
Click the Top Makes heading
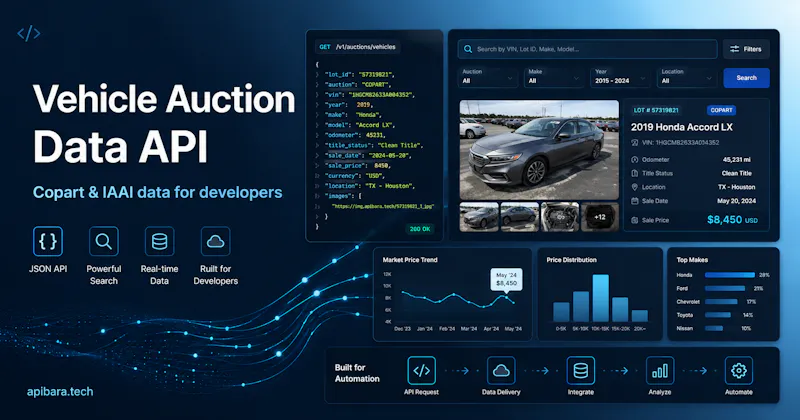[x=692, y=260]
